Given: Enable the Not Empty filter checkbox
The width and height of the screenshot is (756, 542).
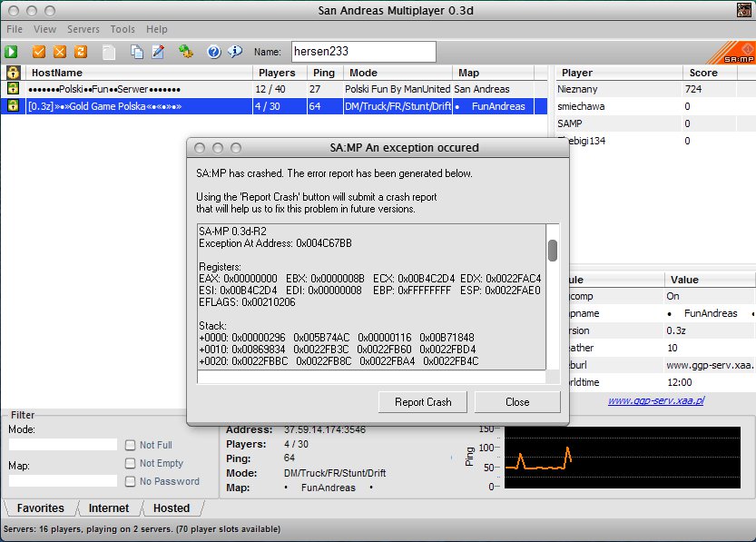Looking at the screenshot, I should pos(130,463).
